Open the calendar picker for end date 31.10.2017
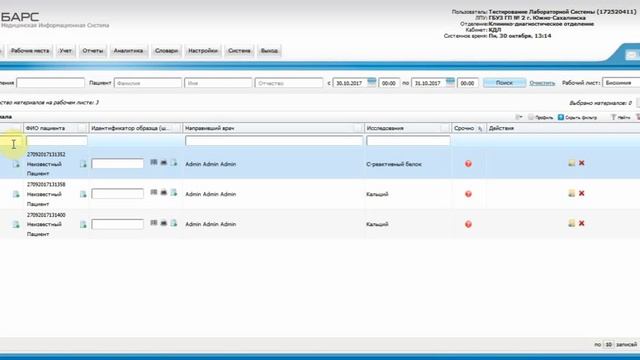Screen dimensions: 640x360 pyautogui.click(x=450, y=82)
